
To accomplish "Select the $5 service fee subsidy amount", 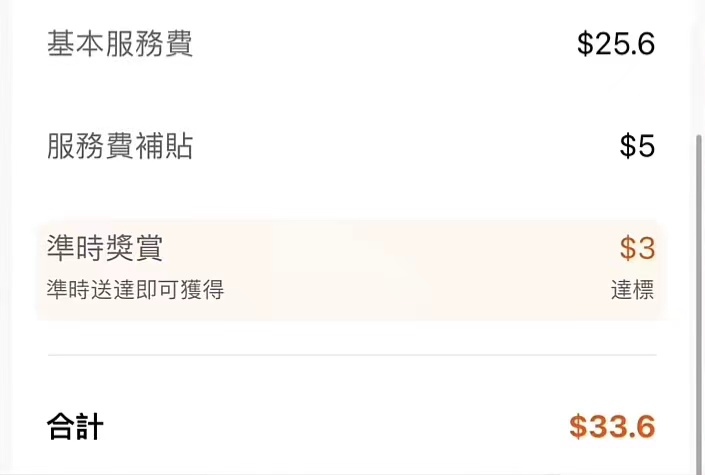I will coord(637,147).
